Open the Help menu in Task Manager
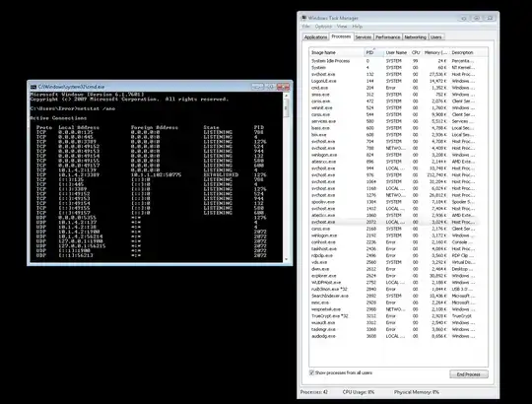The image size is (532, 404). click(x=357, y=27)
